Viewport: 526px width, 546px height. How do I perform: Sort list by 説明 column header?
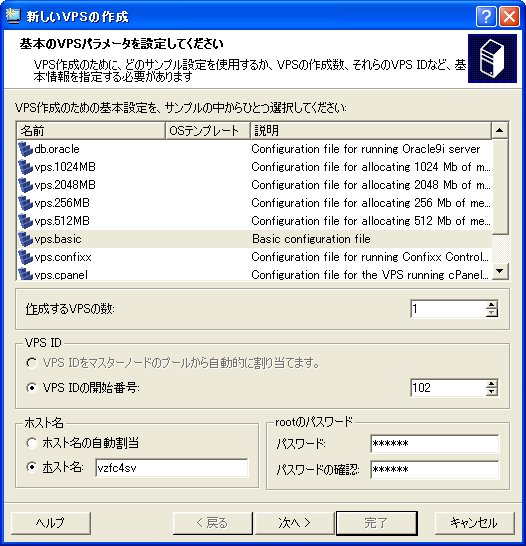371,131
